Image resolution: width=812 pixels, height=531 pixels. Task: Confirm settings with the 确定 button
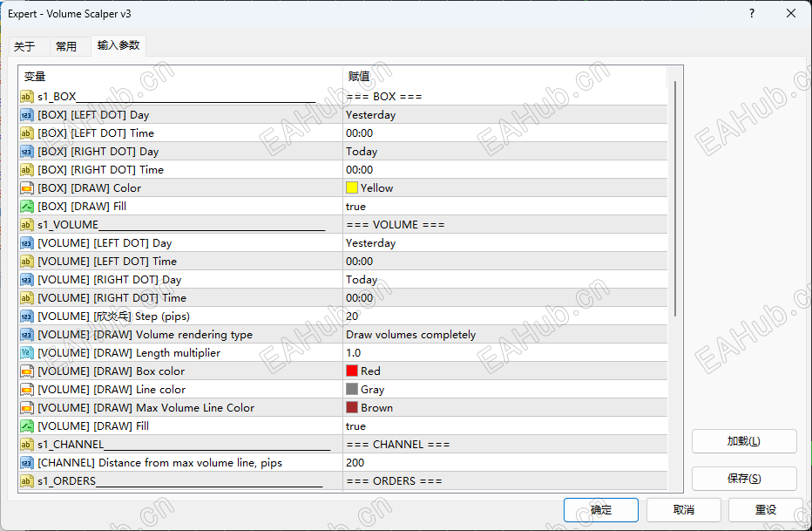pos(600,510)
